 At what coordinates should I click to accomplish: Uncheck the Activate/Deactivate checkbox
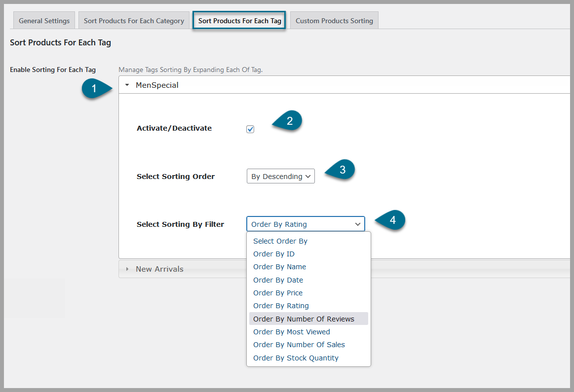point(250,129)
